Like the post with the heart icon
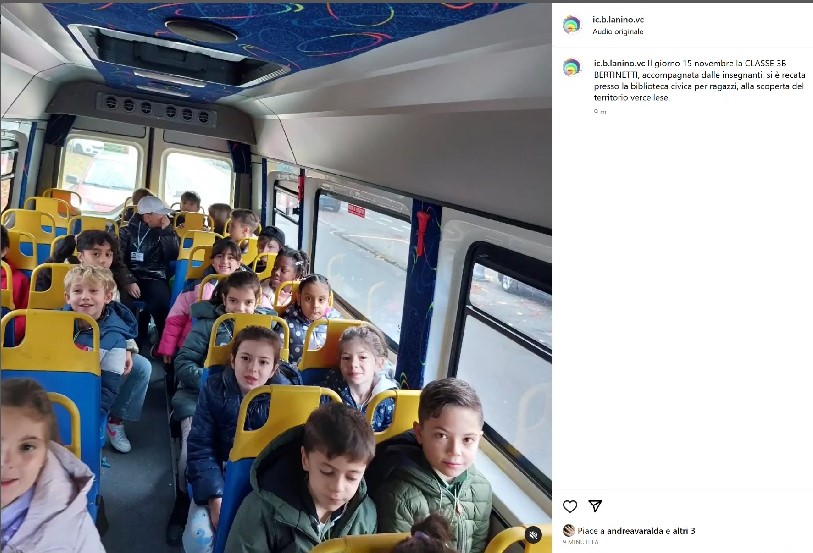Screen dimensions: 813x553 [570, 506]
